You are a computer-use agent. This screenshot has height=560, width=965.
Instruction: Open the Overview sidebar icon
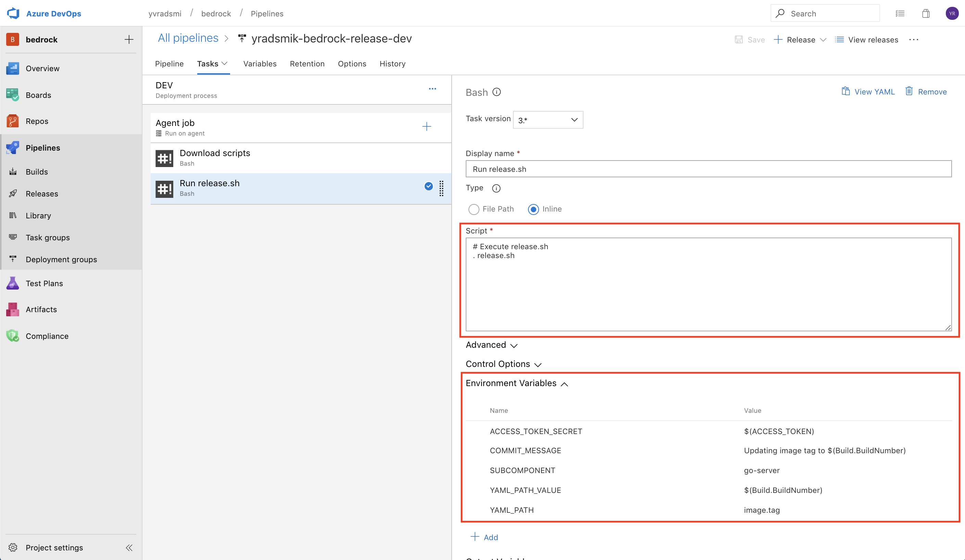pyautogui.click(x=13, y=68)
